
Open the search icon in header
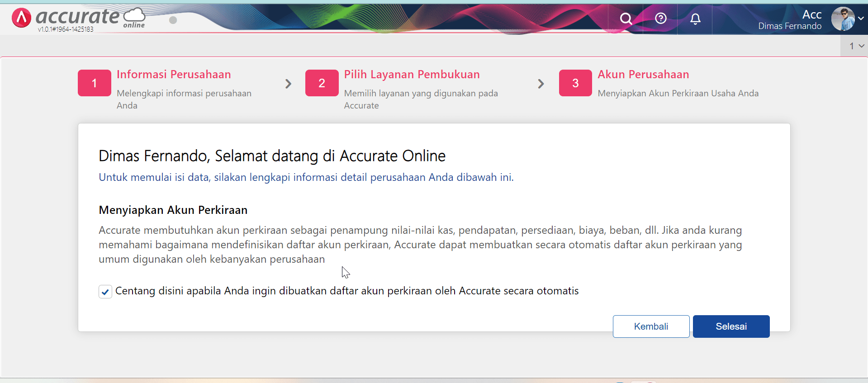tap(626, 19)
